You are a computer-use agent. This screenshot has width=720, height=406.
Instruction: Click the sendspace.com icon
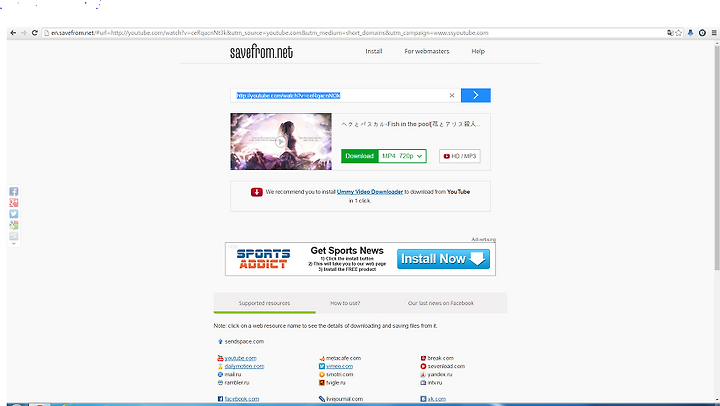coord(220,342)
